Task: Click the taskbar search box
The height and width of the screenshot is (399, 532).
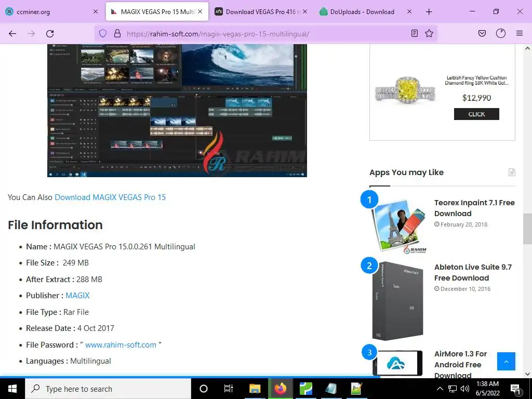Action: [108, 389]
